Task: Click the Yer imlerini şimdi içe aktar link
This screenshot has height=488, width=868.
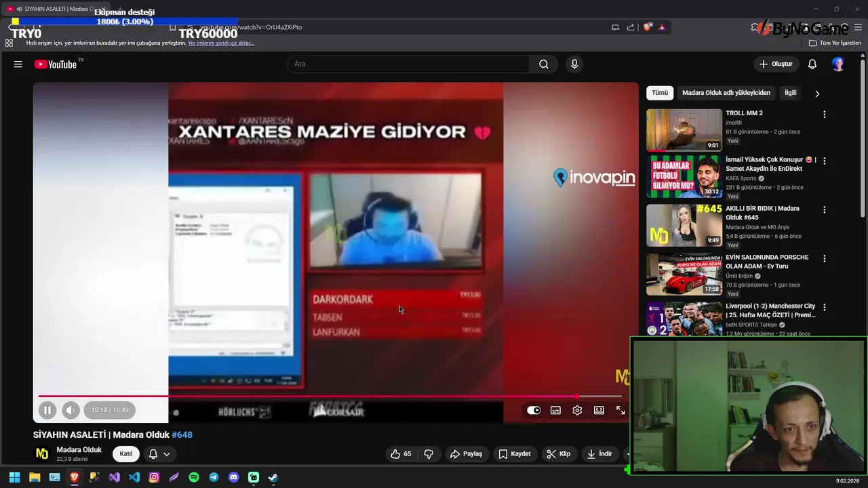Action: click(221, 43)
